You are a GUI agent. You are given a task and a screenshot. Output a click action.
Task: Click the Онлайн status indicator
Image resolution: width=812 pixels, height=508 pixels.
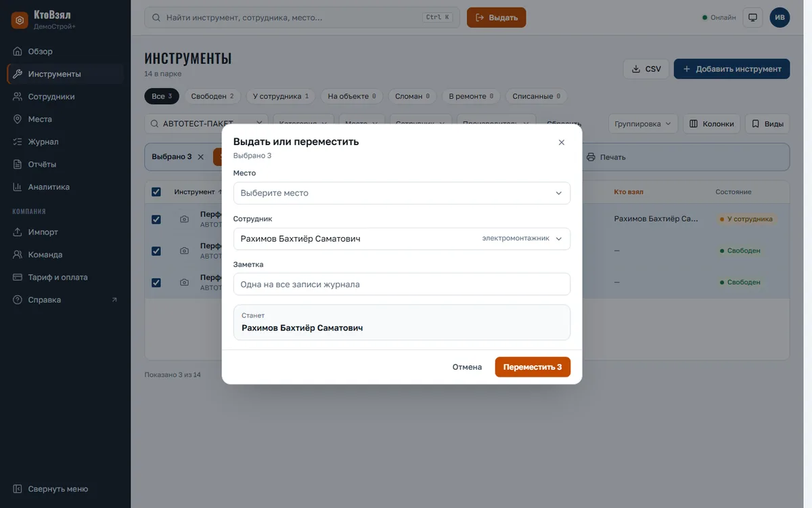click(x=719, y=18)
